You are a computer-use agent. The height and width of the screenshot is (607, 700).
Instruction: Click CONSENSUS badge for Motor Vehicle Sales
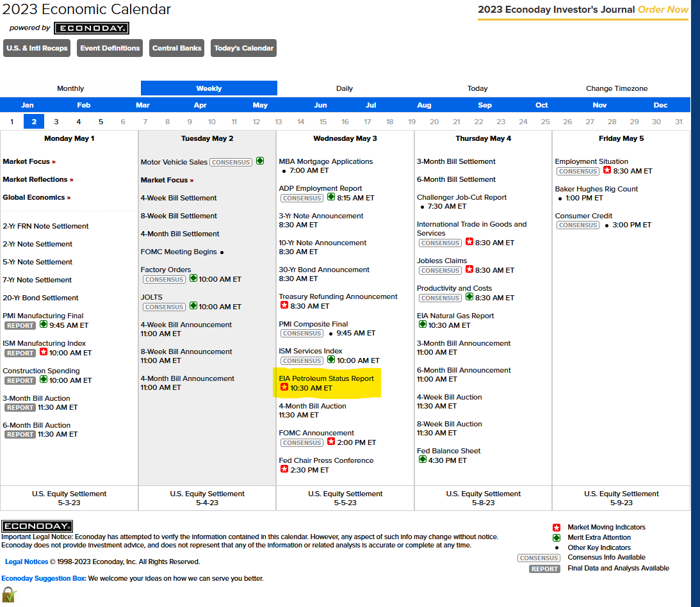pyautogui.click(x=231, y=162)
